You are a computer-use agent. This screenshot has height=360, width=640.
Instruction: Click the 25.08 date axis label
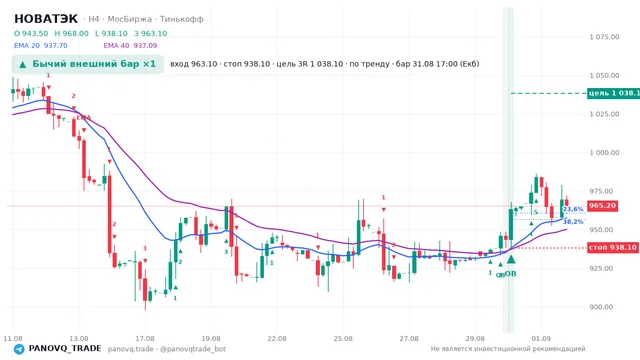click(x=343, y=339)
